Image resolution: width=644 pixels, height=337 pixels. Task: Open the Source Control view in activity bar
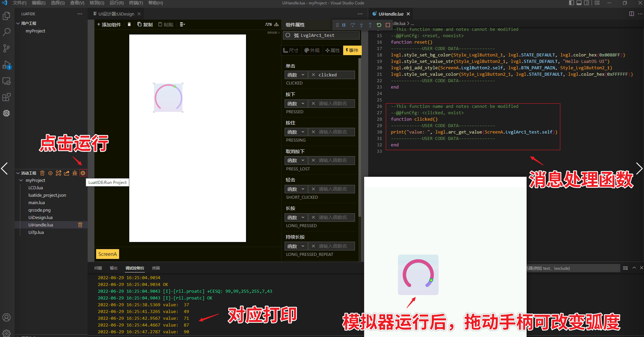point(6,48)
